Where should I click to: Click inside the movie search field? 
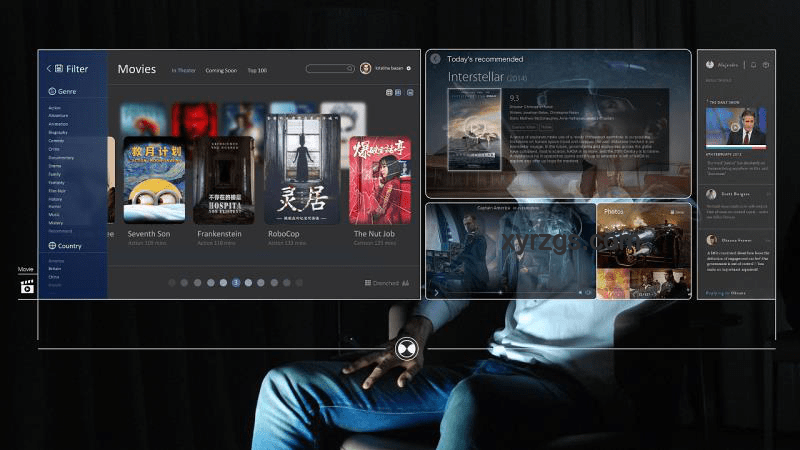330,68
